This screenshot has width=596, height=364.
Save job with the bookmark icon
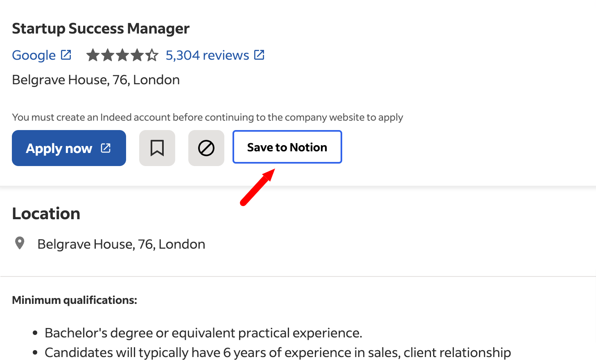click(157, 148)
